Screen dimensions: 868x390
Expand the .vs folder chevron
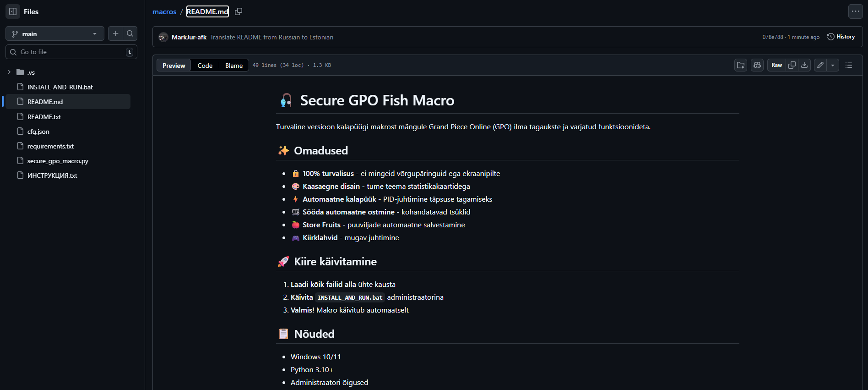click(9, 72)
